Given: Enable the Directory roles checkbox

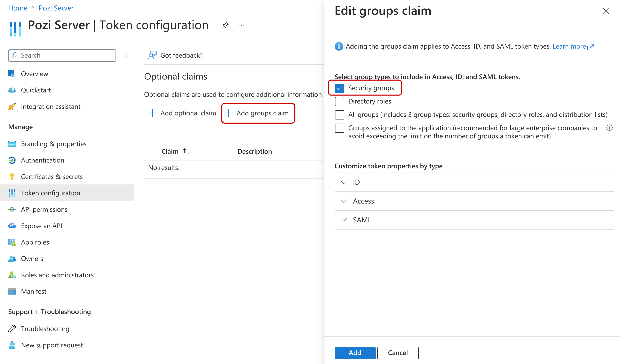Looking at the screenshot, I should 340,101.
